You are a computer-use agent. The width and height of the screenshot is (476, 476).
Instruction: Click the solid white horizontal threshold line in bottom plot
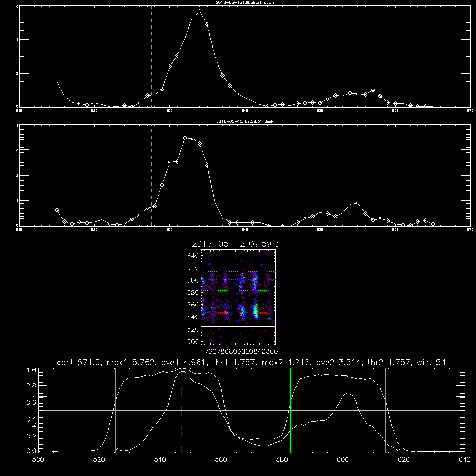251,410
